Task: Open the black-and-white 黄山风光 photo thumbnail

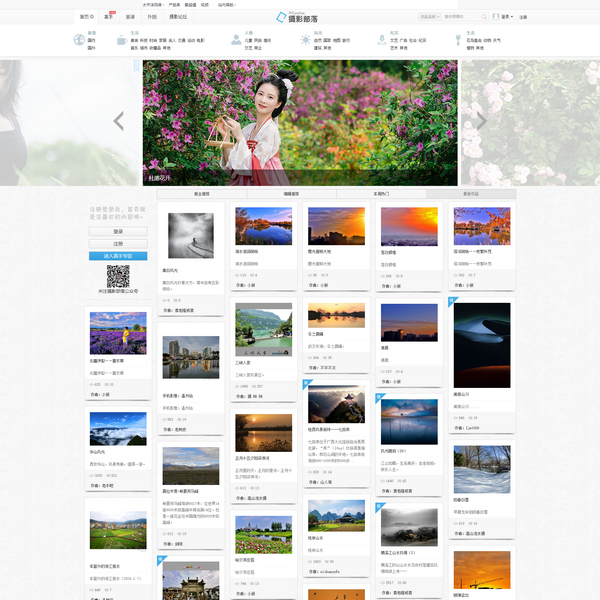Action: (x=190, y=237)
